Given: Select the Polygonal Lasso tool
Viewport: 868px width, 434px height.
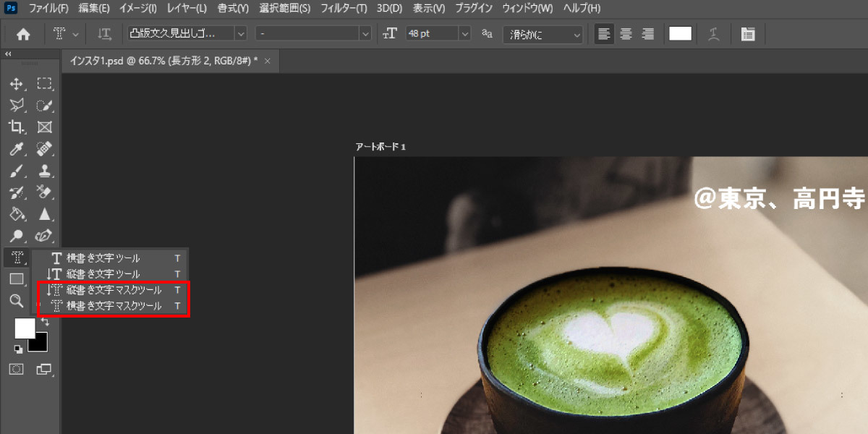Looking at the screenshot, I should (x=17, y=106).
